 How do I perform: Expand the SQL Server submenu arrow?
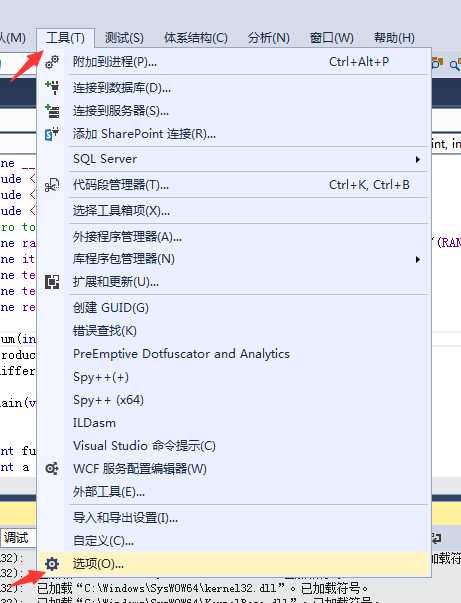(418, 159)
